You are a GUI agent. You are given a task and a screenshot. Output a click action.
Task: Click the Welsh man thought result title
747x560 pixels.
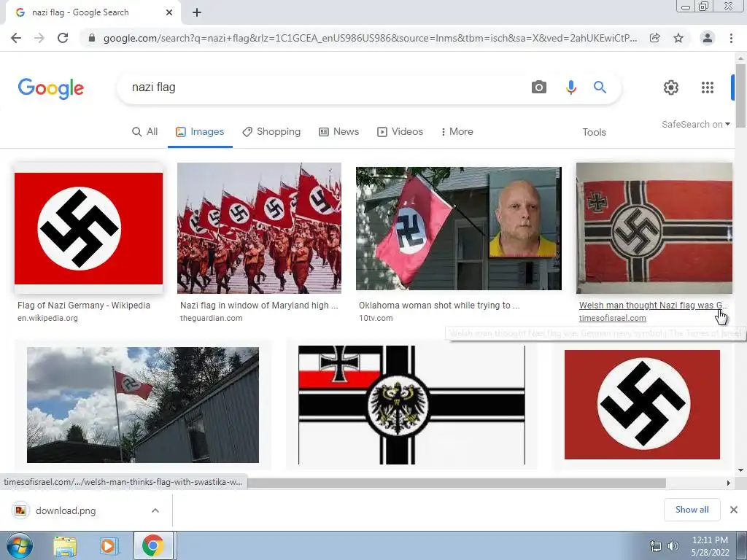(x=653, y=306)
